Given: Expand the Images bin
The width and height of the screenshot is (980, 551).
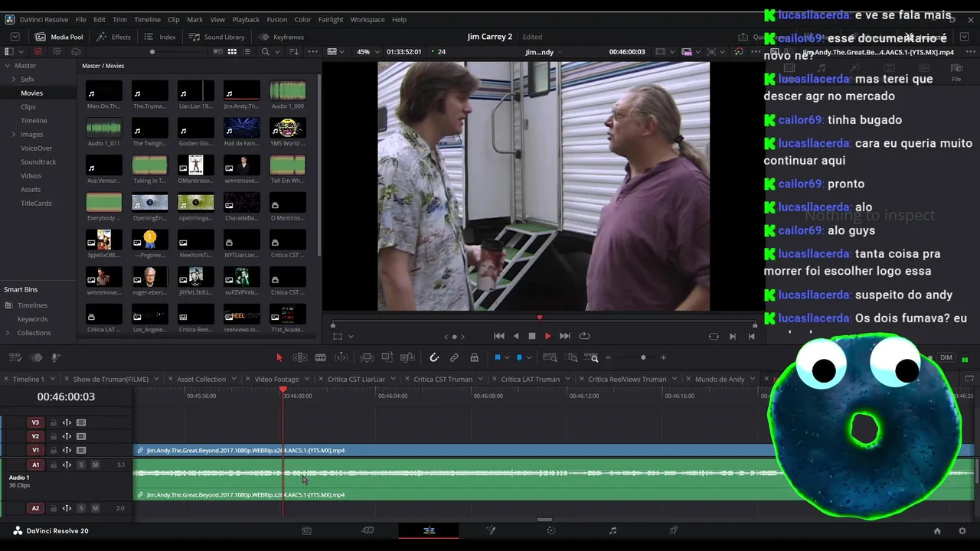Looking at the screenshot, I should click(x=13, y=135).
